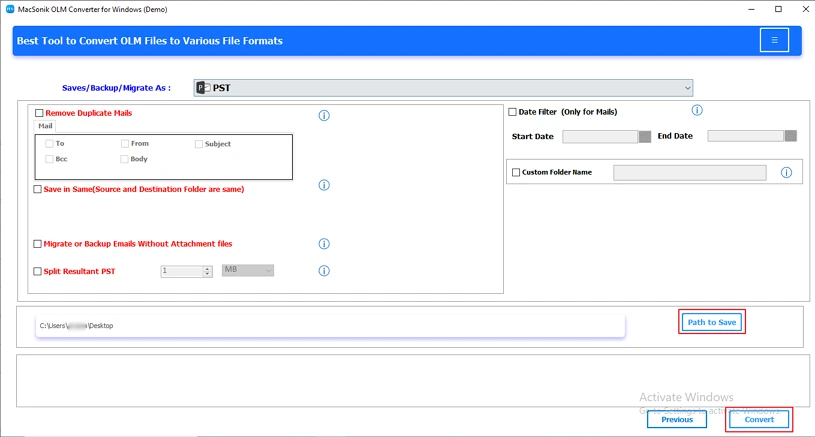Click info icon next to Split Resultant PST
The image size is (815, 437).
[x=324, y=271]
